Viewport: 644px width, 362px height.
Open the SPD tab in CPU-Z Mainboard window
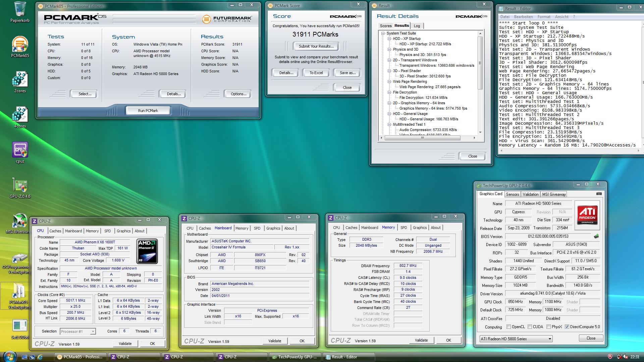tap(257, 228)
